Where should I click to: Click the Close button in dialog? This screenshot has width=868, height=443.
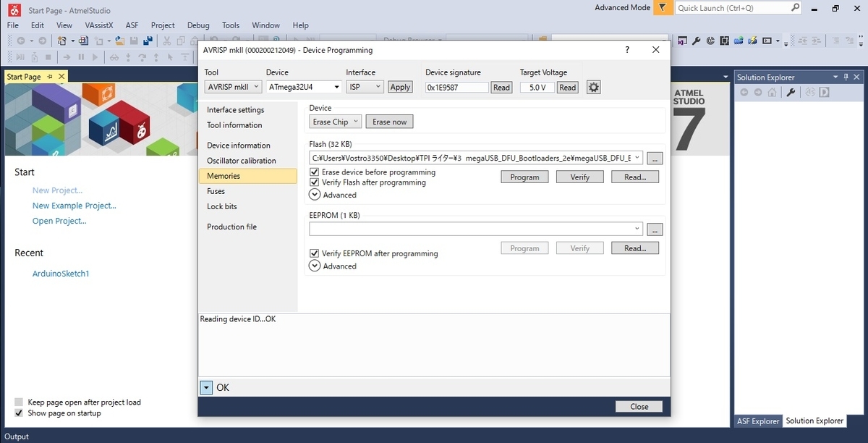coord(639,406)
